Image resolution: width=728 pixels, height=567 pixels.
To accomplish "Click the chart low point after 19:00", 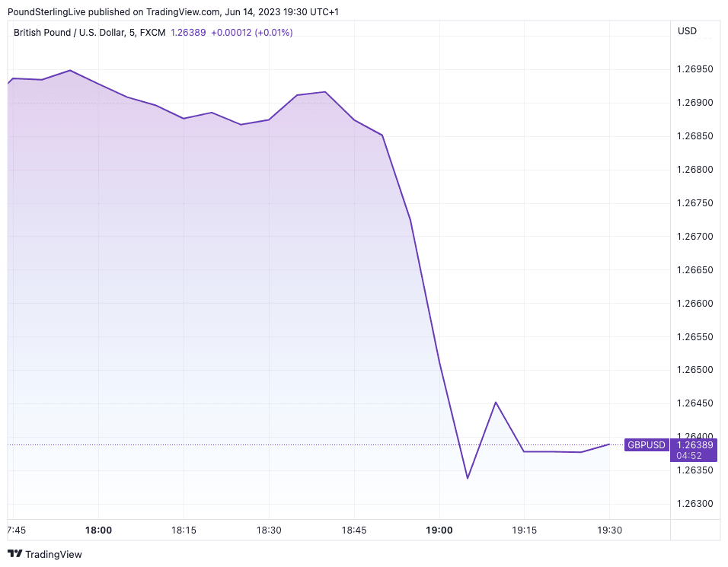I will pyautogui.click(x=468, y=478).
